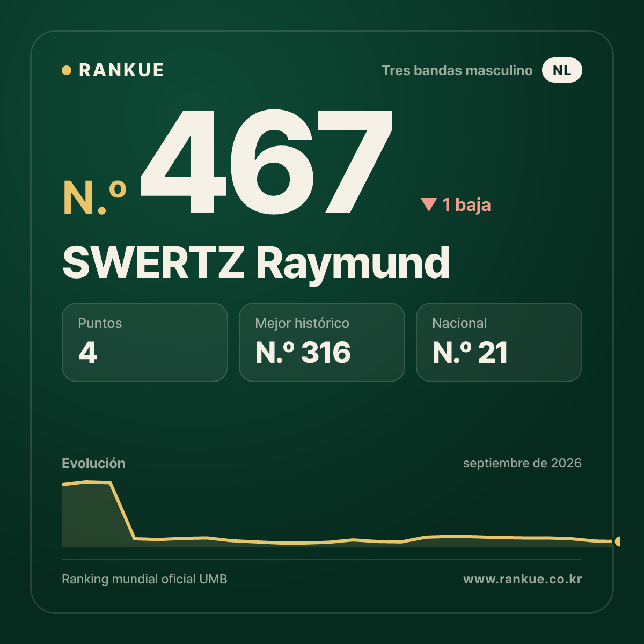Open the 'Mejor histórico' stat card
Image resolution: width=644 pixels, height=644 pixels.
tap(322, 342)
